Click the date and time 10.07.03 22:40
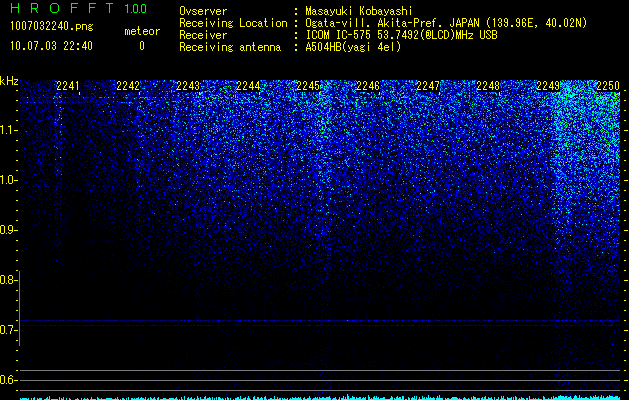The width and height of the screenshot is (629, 400). pyautogui.click(x=51, y=46)
